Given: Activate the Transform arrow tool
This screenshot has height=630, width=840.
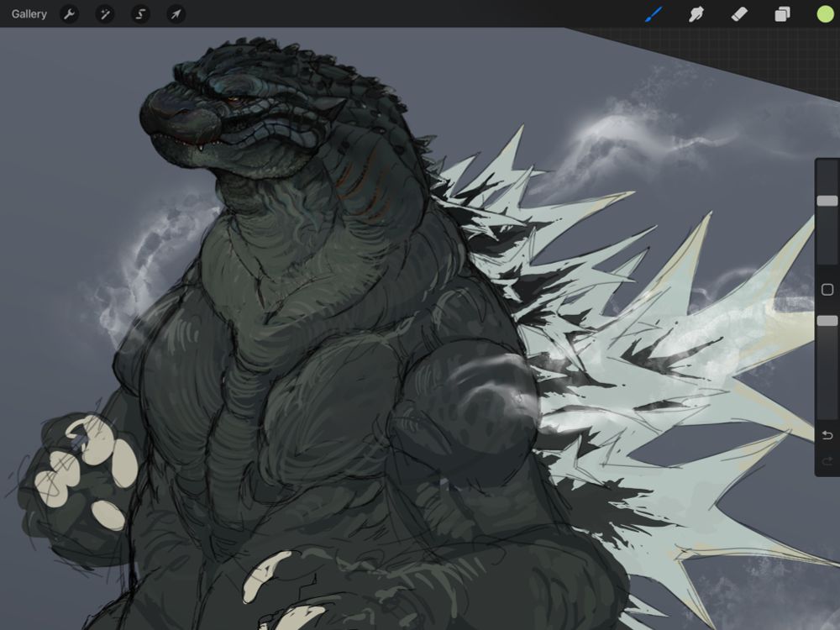Looking at the screenshot, I should click(x=176, y=14).
